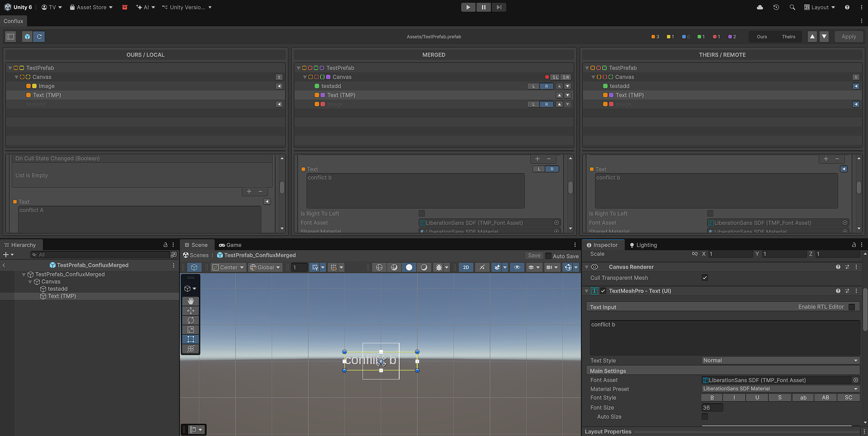Click the Hierarchy search-by-type icon

pyautogui.click(x=174, y=255)
